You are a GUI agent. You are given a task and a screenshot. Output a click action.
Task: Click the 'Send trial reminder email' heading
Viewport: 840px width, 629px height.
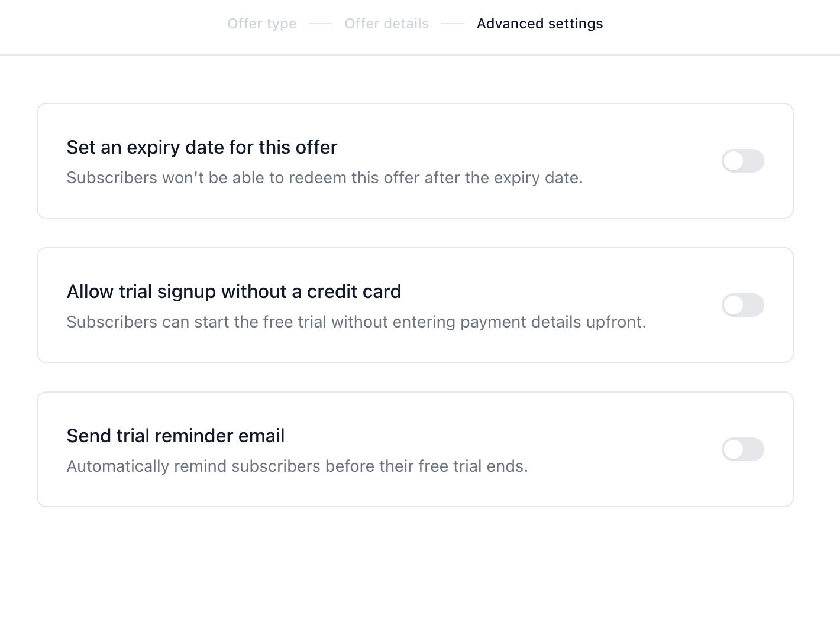pyautogui.click(x=176, y=436)
